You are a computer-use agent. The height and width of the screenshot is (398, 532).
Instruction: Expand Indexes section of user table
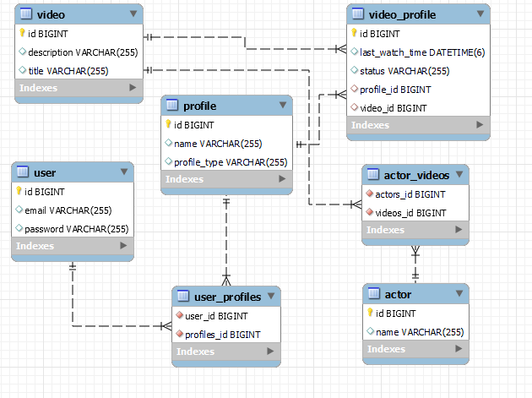(x=123, y=246)
